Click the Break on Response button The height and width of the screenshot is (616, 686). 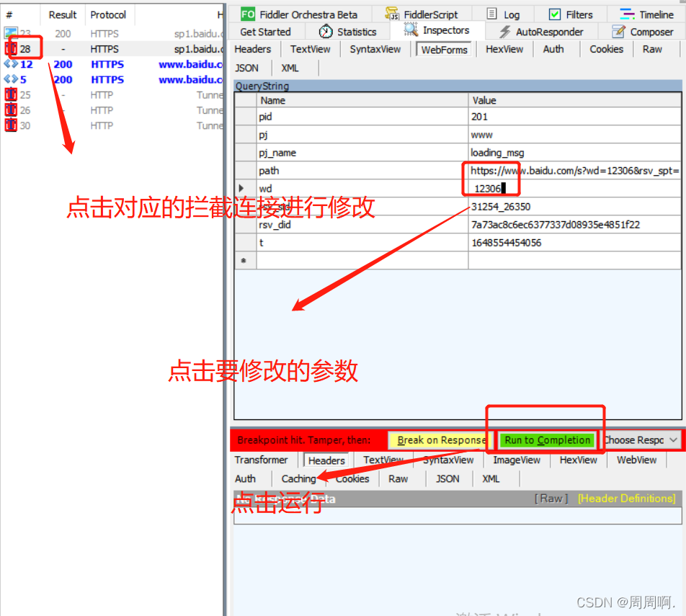[x=441, y=440]
